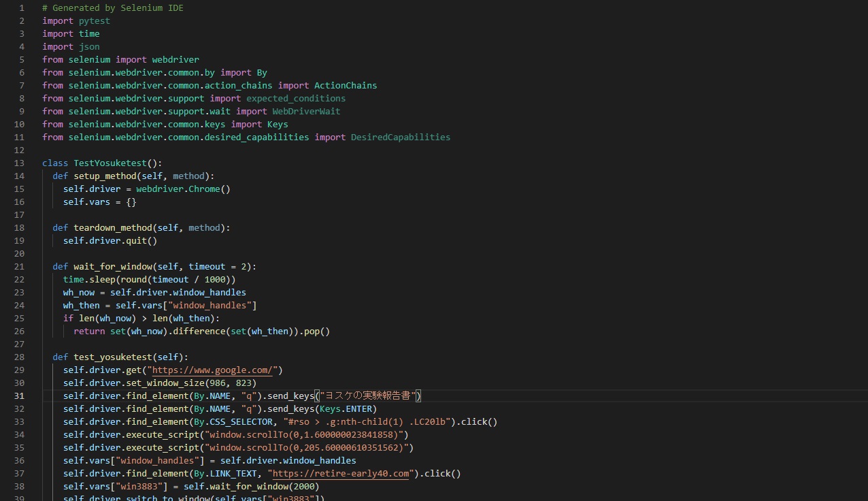This screenshot has width=868, height=501.
Task: Click Keys.ENTER in the send_keys call
Action: pyautogui.click(x=345, y=409)
